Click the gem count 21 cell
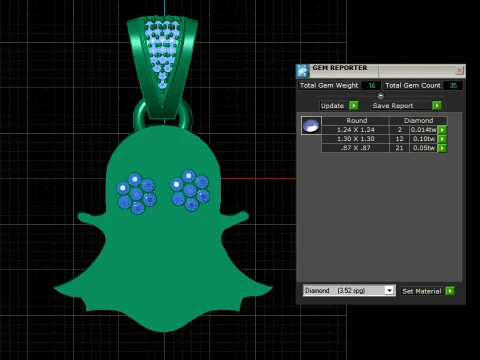 point(399,148)
